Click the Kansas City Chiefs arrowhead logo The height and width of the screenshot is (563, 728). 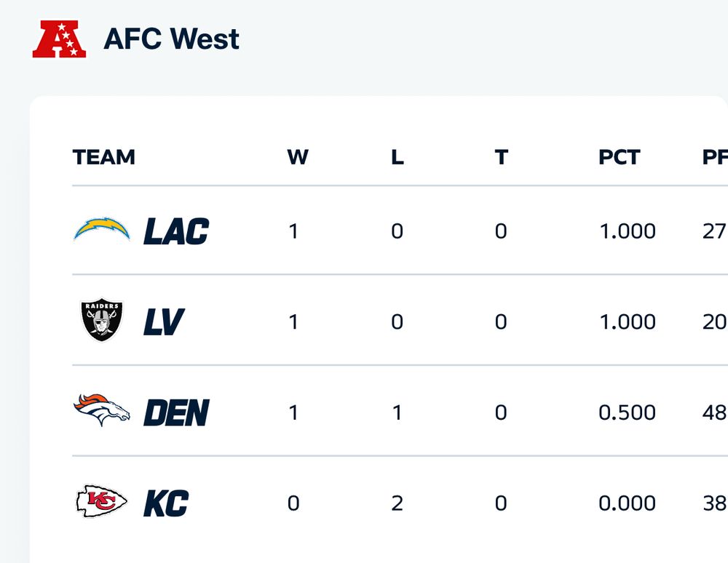(x=102, y=502)
